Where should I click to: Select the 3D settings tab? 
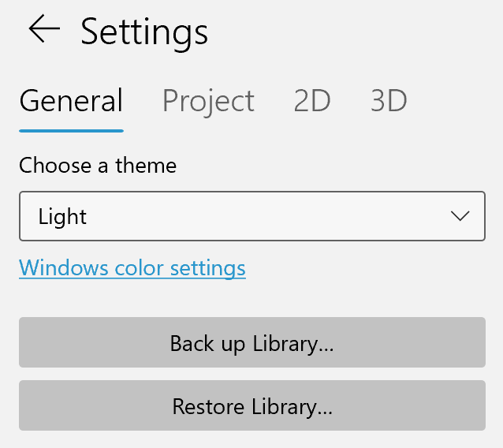pos(389,101)
